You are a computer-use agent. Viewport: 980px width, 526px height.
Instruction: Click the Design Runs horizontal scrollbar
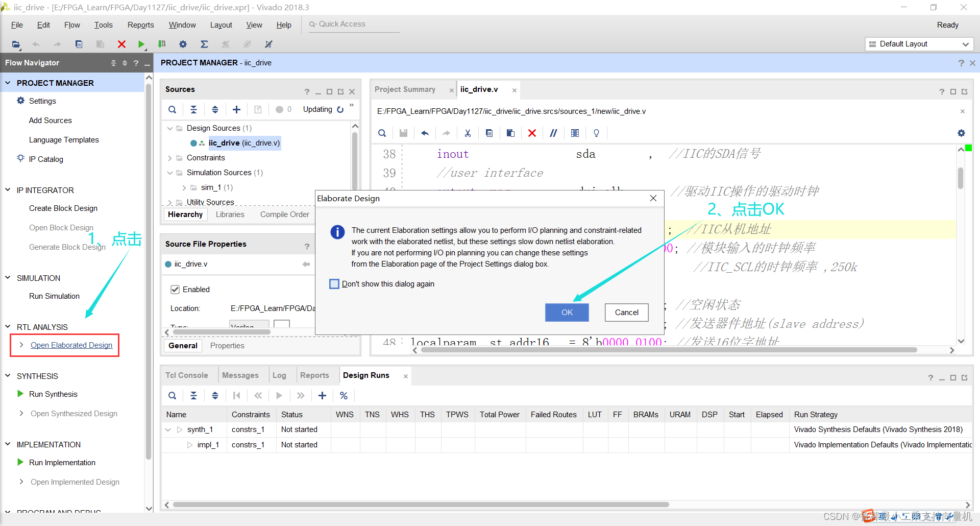(421, 505)
